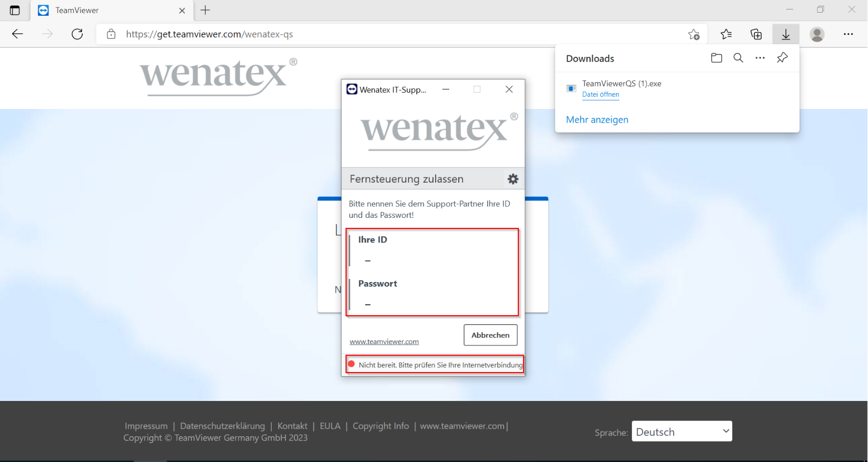Open browser Settings and more menu
The height and width of the screenshot is (462, 868).
click(848, 34)
